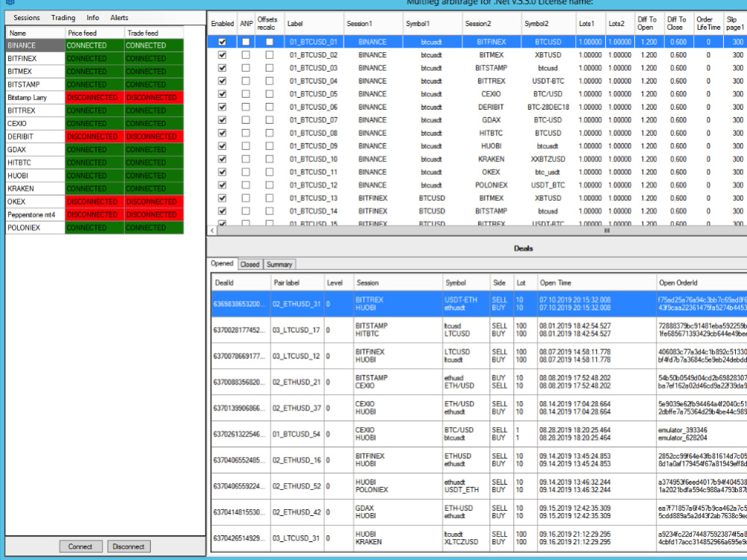Click the Price feed column header
This screenshot has width=747, height=560.
point(94,33)
